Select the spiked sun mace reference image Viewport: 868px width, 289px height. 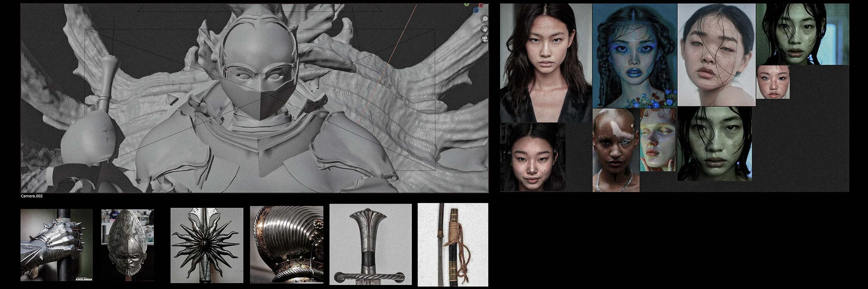(x=207, y=245)
